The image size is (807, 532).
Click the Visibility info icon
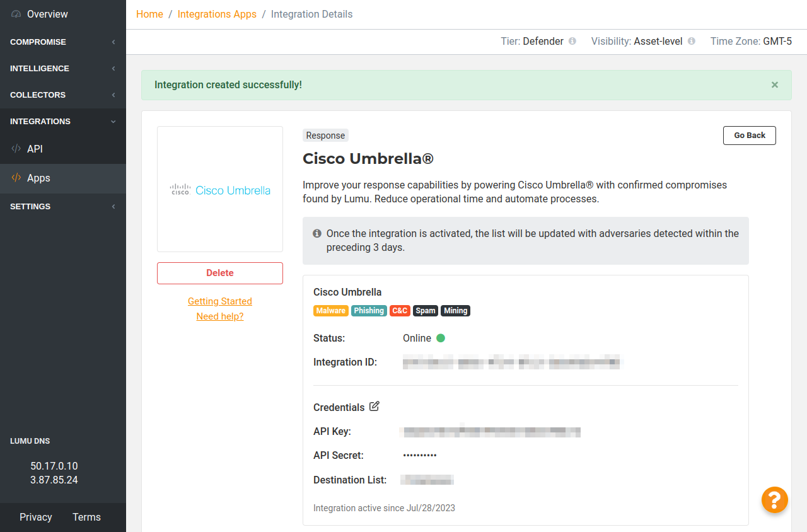click(x=692, y=41)
